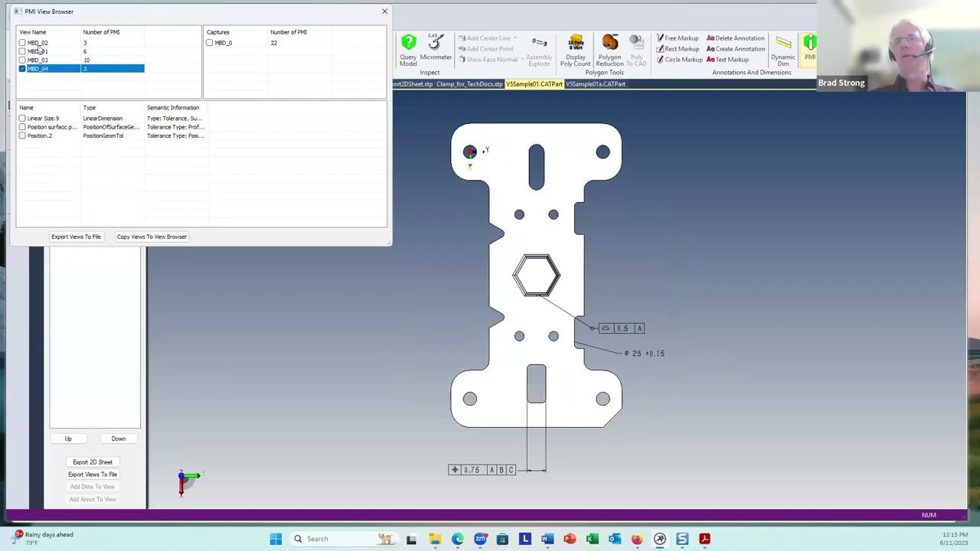Viewport: 980px width, 551px height.
Task: Open PowerPoint from the taskbar
Action: tap(570, 539)
